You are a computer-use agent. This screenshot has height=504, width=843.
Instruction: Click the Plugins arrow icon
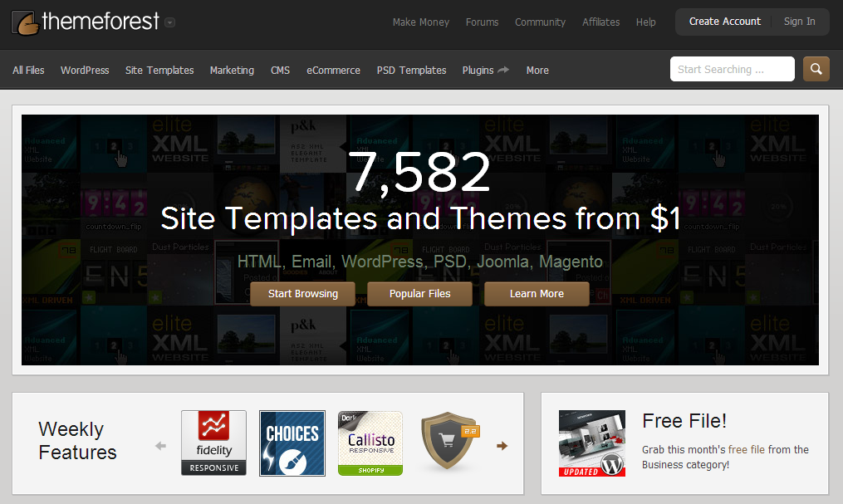point(503,70)
